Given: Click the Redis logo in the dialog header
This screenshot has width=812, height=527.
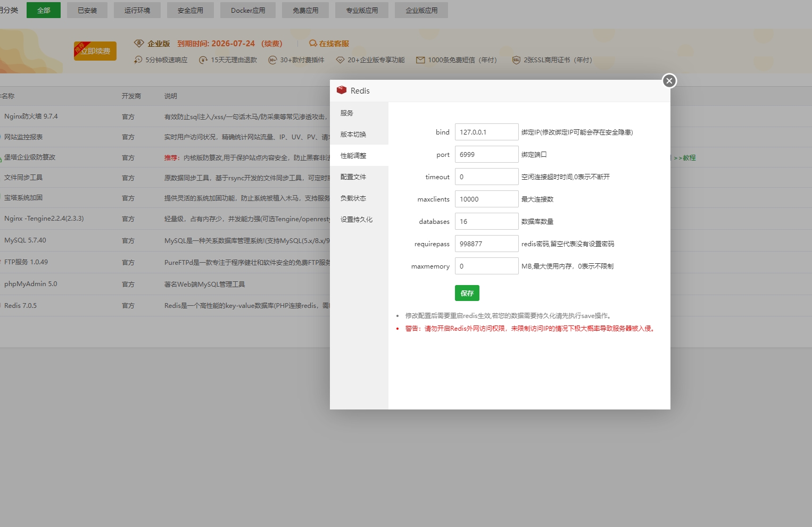Looking at the screenshot, I should pyautogui.click(x=342, y=90).
